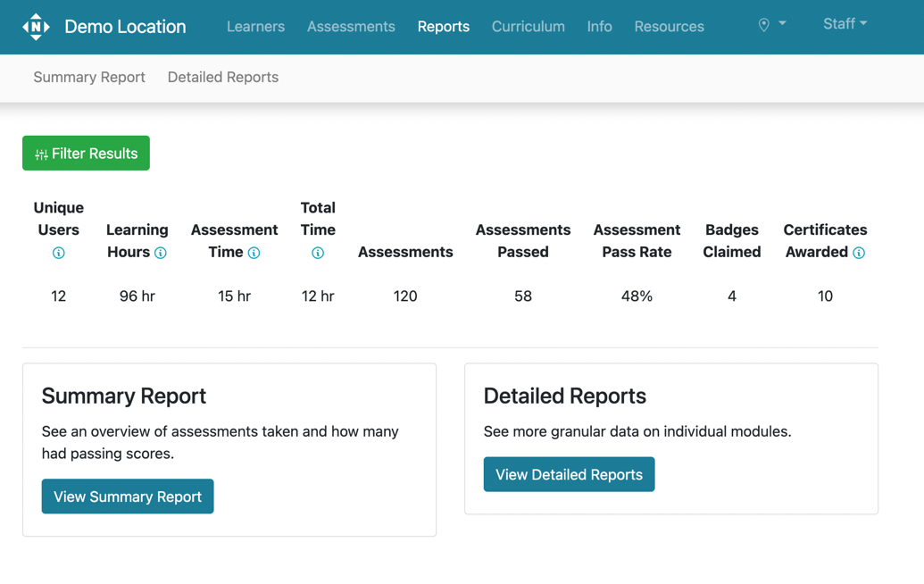Image resolution: width=924 pixels, height=584 pixels.
Task: Click the Assessment Time info icon
Action: 254,253
